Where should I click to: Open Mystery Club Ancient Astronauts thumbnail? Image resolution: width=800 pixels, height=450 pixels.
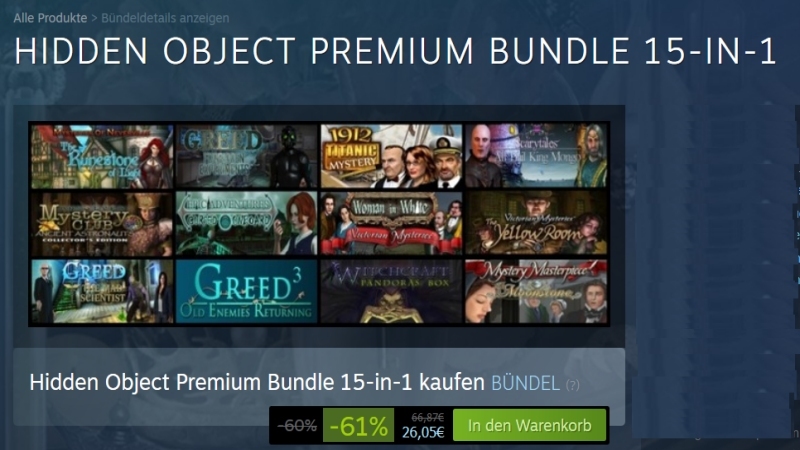(102, 224)
